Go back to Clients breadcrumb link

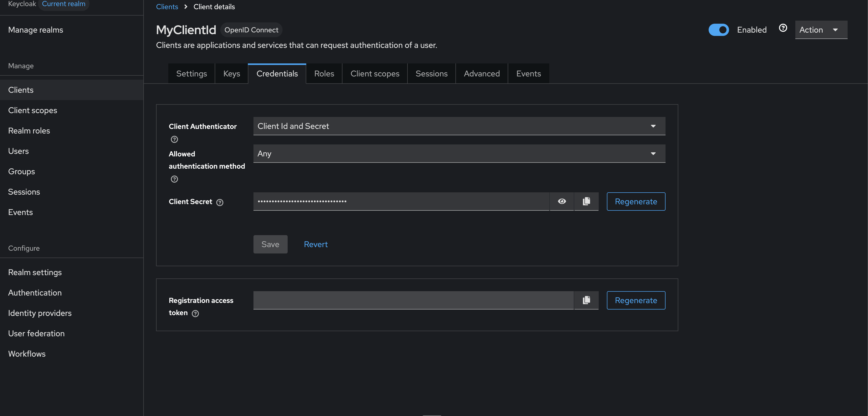[167, 7]
